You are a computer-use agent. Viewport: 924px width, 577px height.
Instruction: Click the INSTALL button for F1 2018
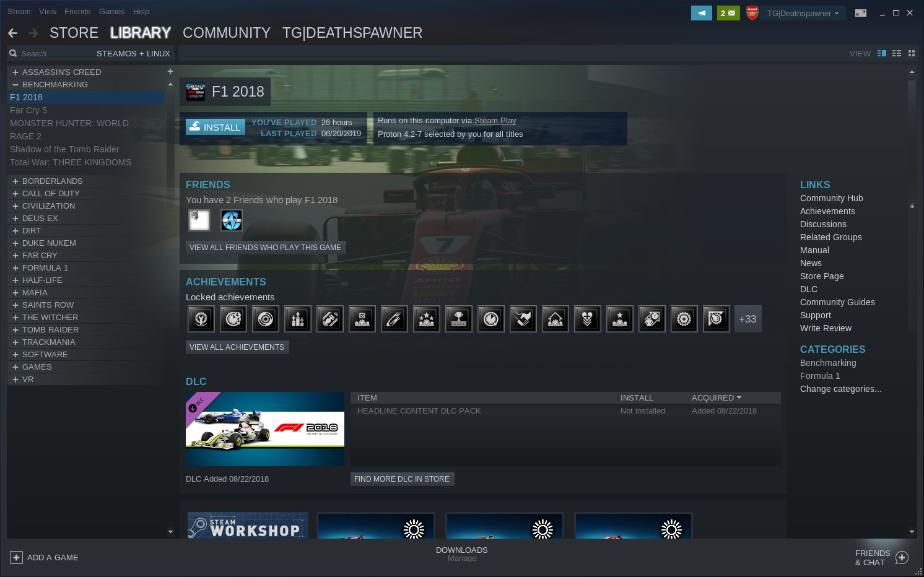tap(216, 127)
